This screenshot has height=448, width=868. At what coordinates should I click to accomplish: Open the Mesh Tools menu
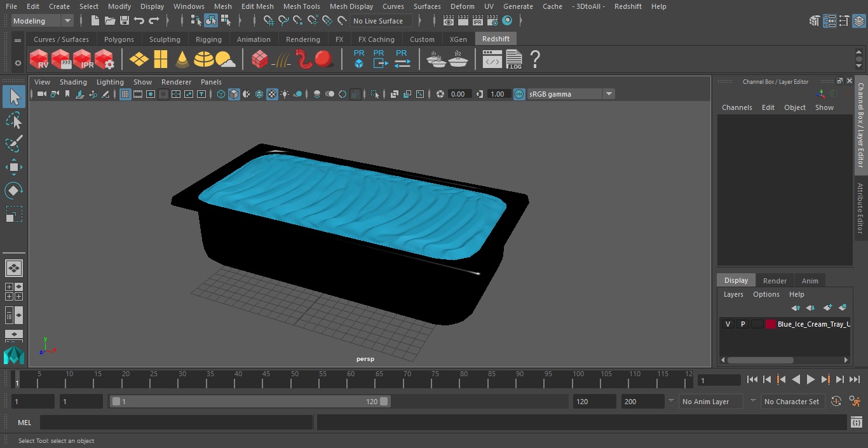point(301,6)
